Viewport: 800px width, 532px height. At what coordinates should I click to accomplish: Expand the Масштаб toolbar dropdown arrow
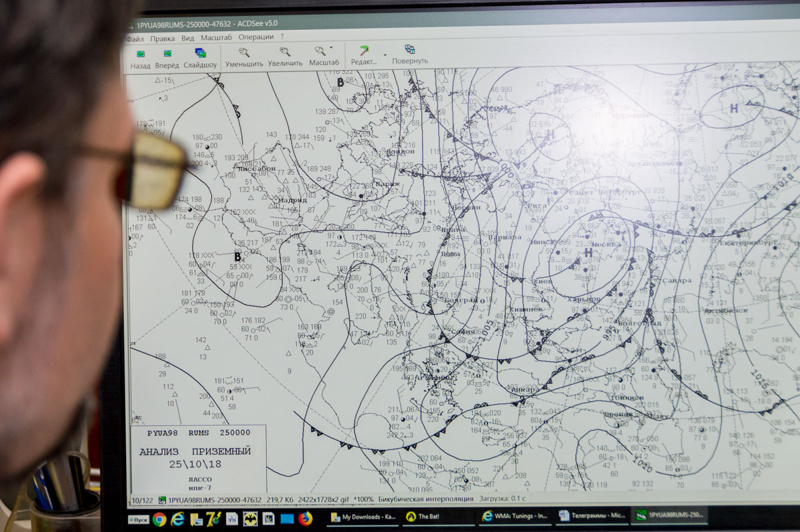click(331, 48)
